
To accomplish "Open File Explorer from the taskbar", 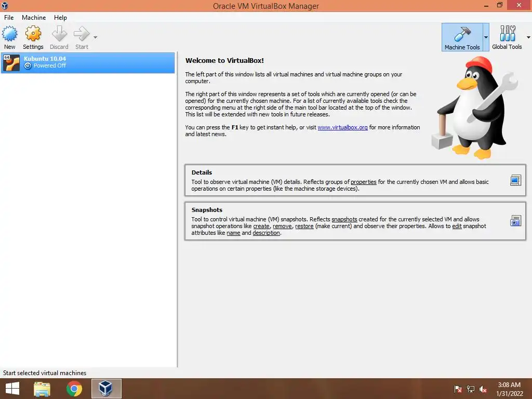I will [x=42, y=389].
